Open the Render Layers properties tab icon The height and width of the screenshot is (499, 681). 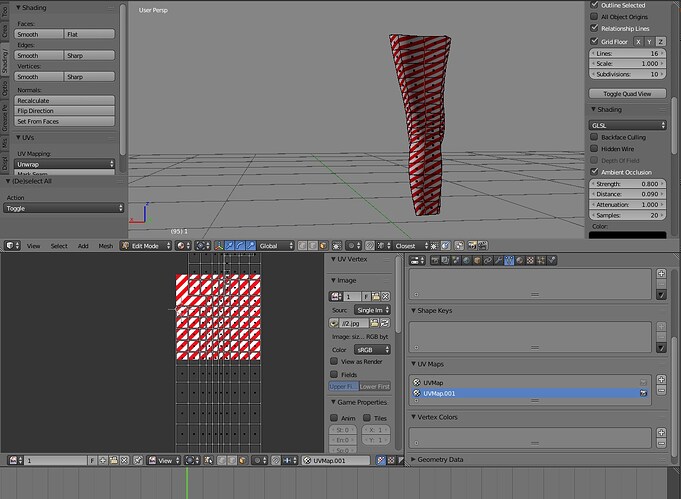(x=446, y=261)
